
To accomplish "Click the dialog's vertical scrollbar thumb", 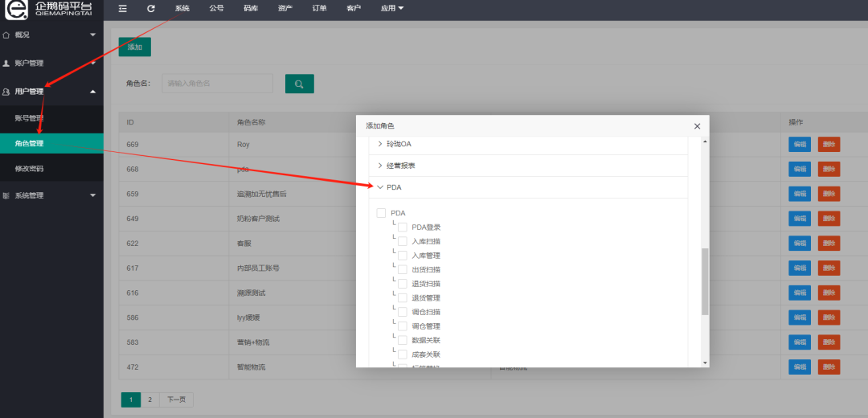I will tap(705, 281).
